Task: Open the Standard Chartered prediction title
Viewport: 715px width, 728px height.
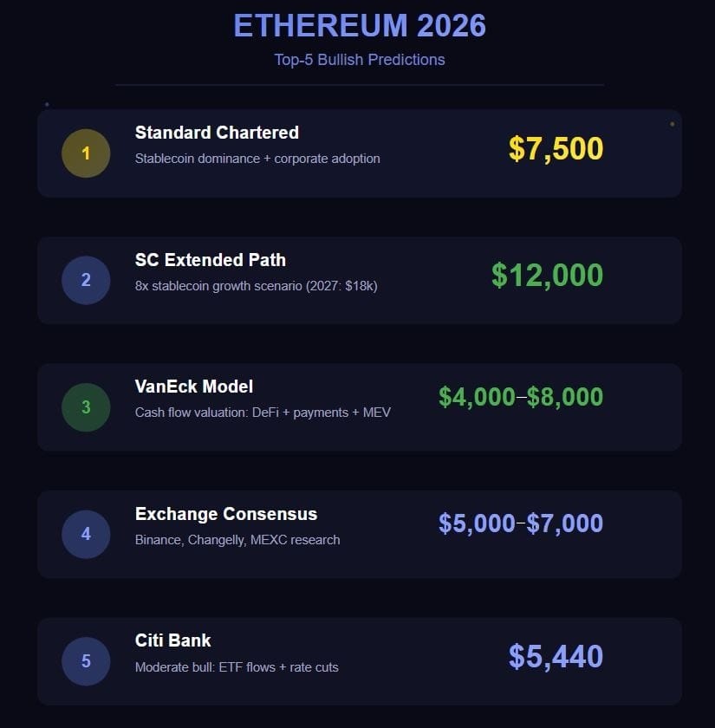Action: (217, 133)
